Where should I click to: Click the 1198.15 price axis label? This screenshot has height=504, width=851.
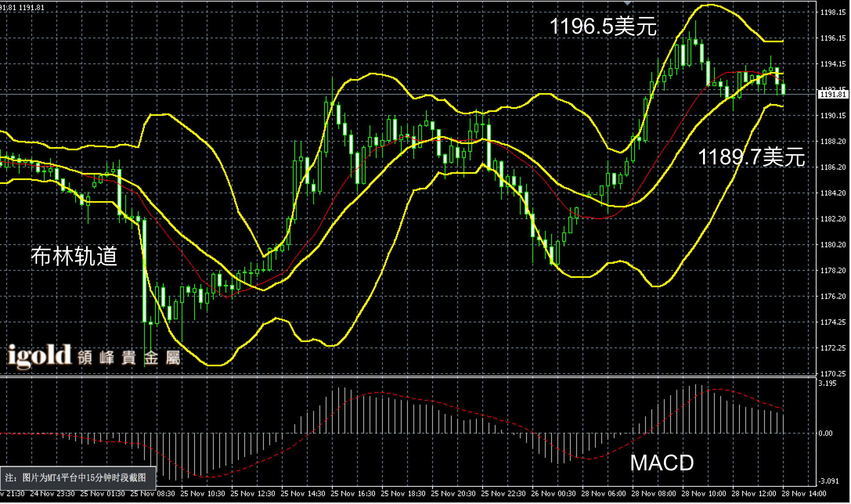833,13
